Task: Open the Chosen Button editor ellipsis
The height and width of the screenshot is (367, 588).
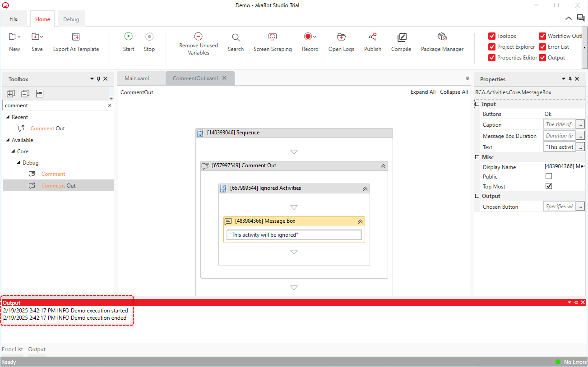Action: click(580, 206)
